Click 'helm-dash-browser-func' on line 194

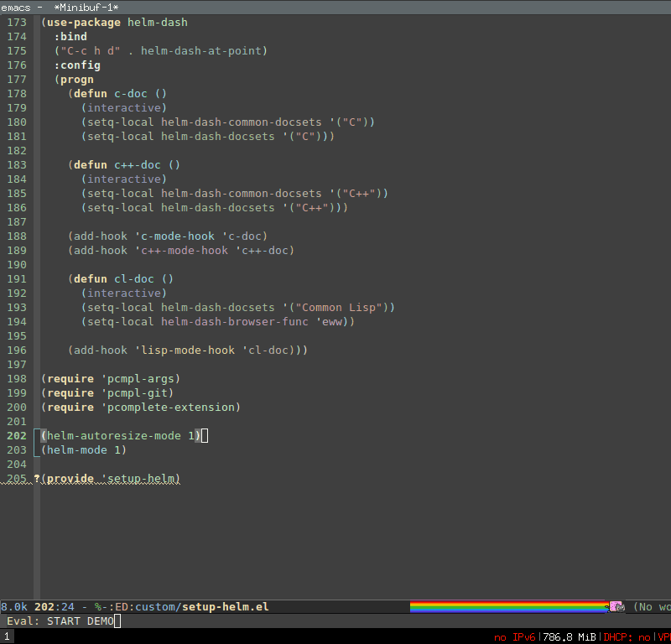(x=235, y=322)
